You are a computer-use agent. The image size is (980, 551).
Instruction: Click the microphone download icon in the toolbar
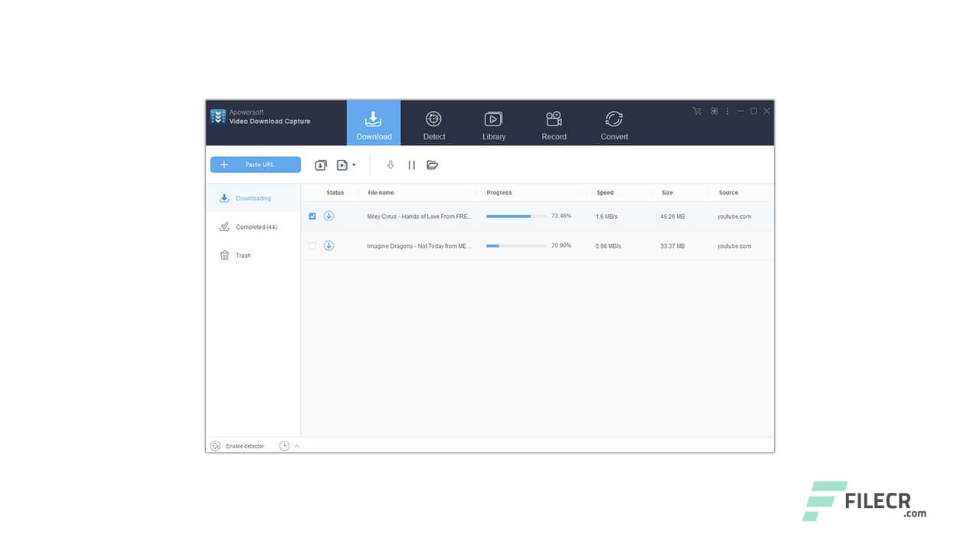(x=390, y=165)
